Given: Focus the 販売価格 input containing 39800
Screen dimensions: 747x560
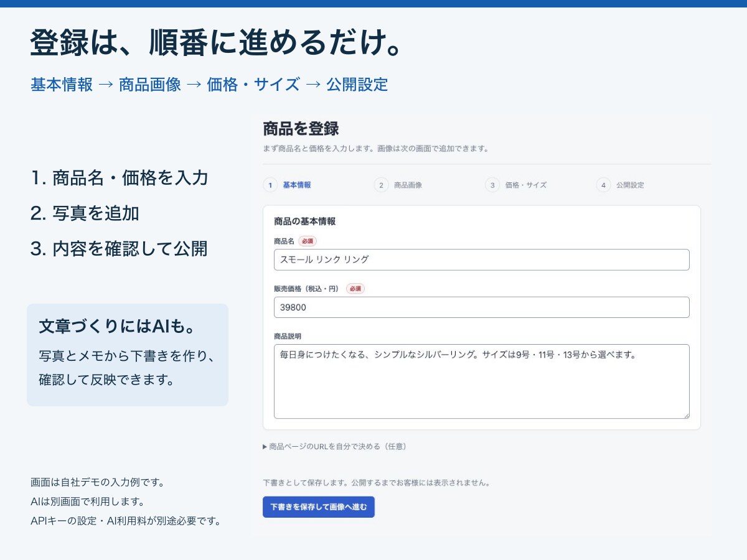Looking at the screenshot, I should [x=481, y=307].
